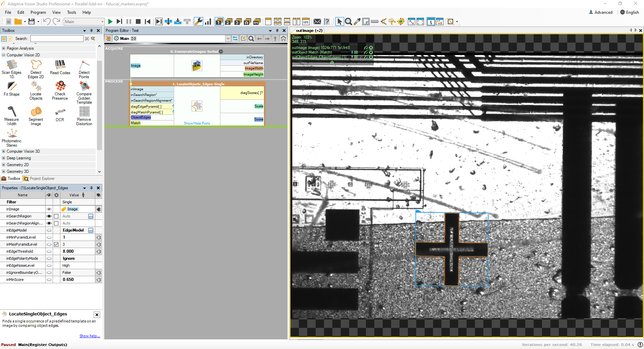This screenshot has height=349, width=644.
Task: Select the magnifier zoom tool above the preview
Action: [x=348, y=21]
